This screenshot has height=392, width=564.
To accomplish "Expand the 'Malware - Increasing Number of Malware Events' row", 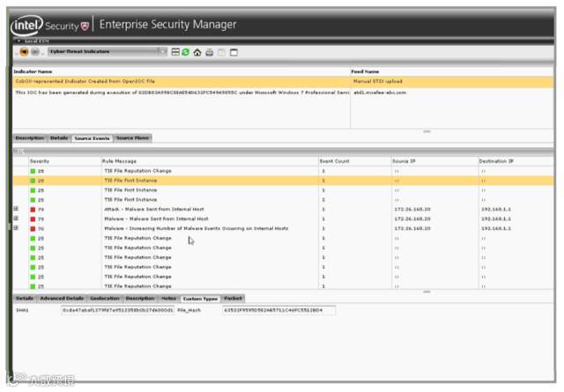I will [16, 228].
